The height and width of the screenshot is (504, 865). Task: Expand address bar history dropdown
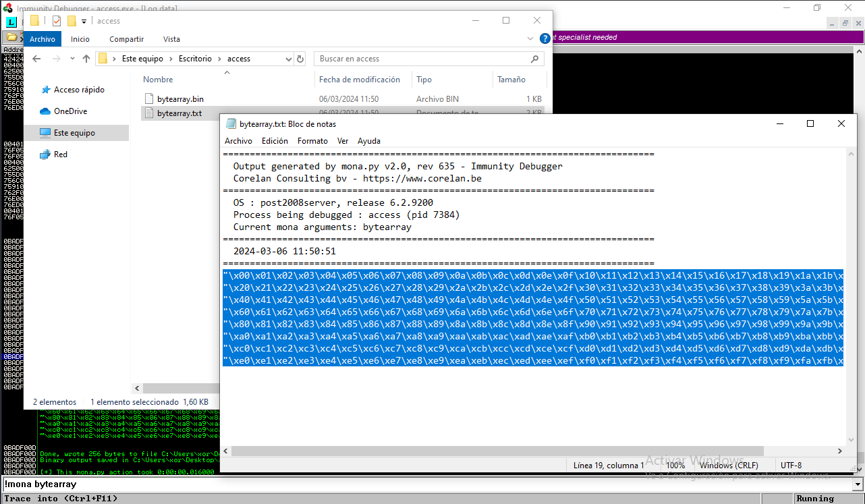pos(289,59)
